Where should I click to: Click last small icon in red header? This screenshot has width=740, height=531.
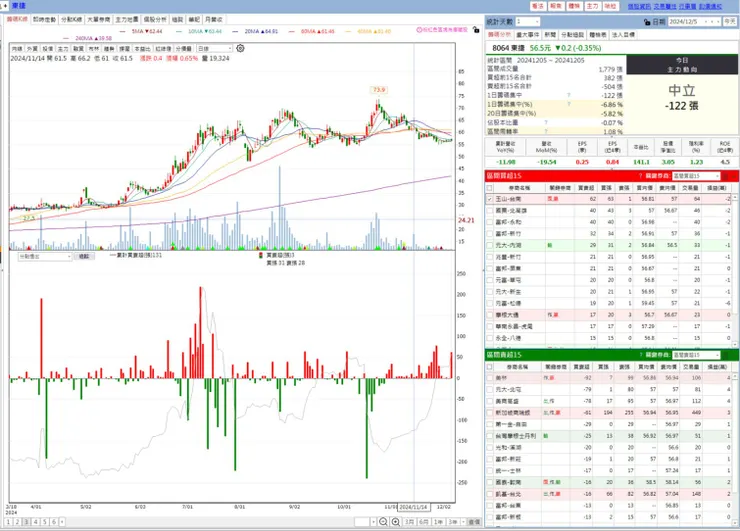[x=734, y=176]
